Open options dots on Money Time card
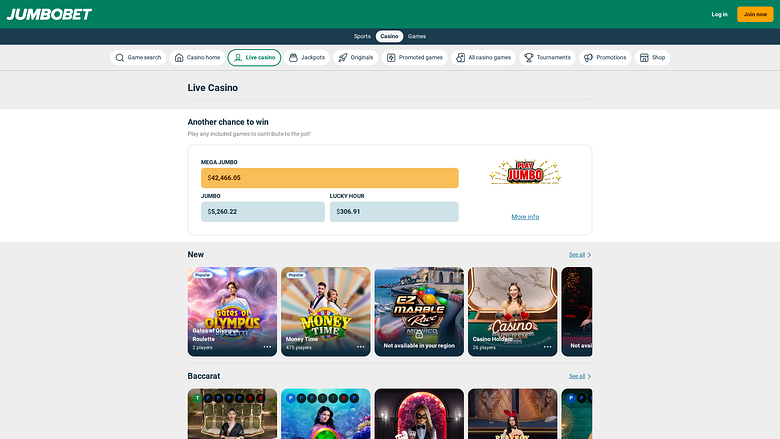The width and height of the screenshot is (780, 439). pyautogui.click(x=361, y=347)
